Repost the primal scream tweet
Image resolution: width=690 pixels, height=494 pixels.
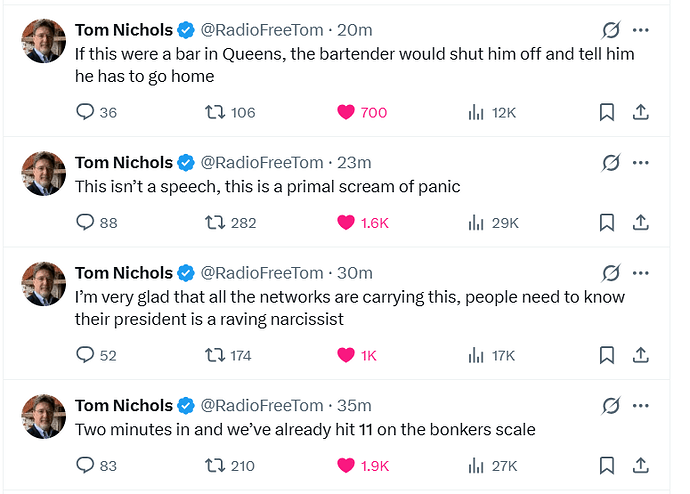pos(214,222)
